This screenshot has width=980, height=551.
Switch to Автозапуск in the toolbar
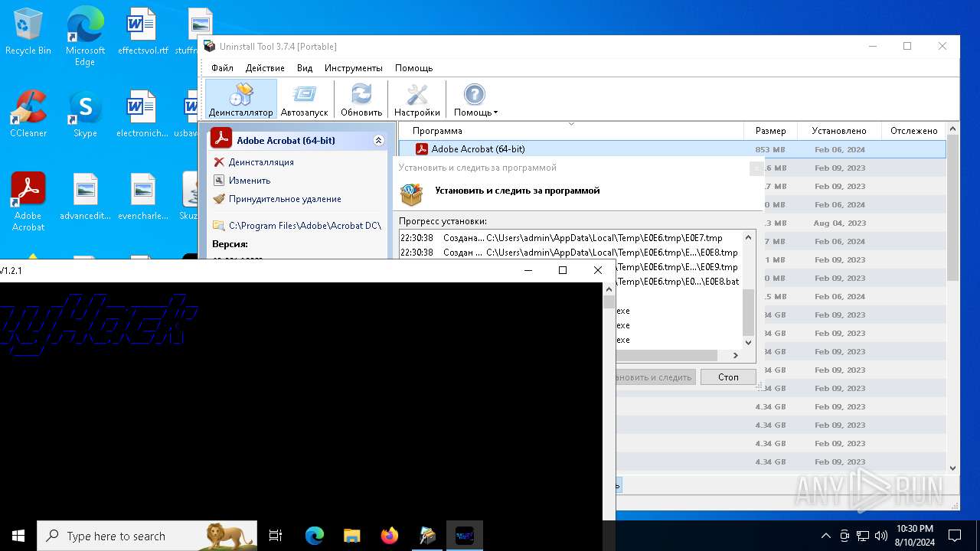tap(304, 99)
